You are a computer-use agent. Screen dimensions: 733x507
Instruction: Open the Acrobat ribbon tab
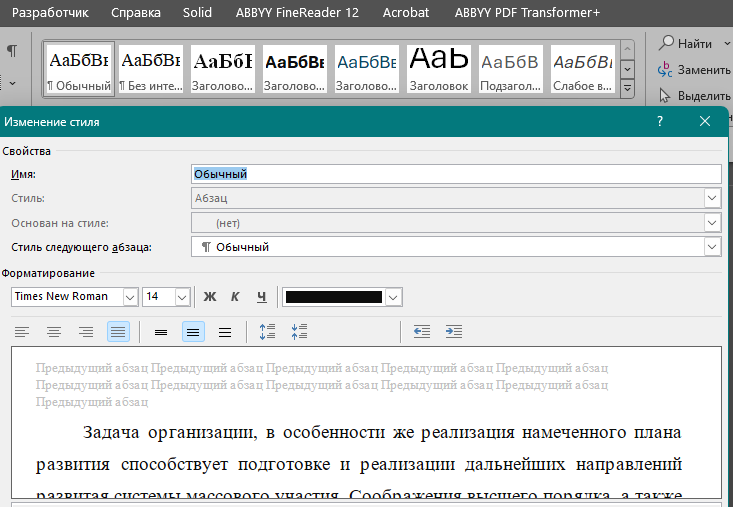point(406,13)
